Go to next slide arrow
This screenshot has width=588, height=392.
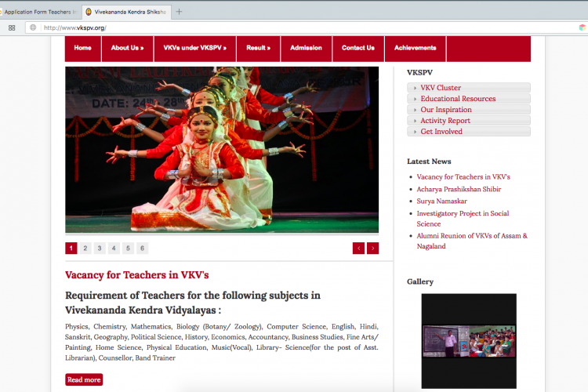[x=372, y=248]
